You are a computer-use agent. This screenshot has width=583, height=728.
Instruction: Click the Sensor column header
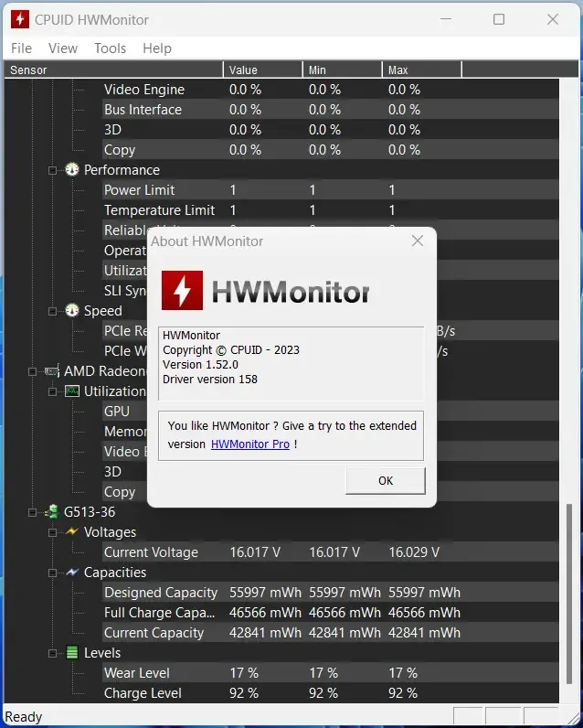click(114, 70)
